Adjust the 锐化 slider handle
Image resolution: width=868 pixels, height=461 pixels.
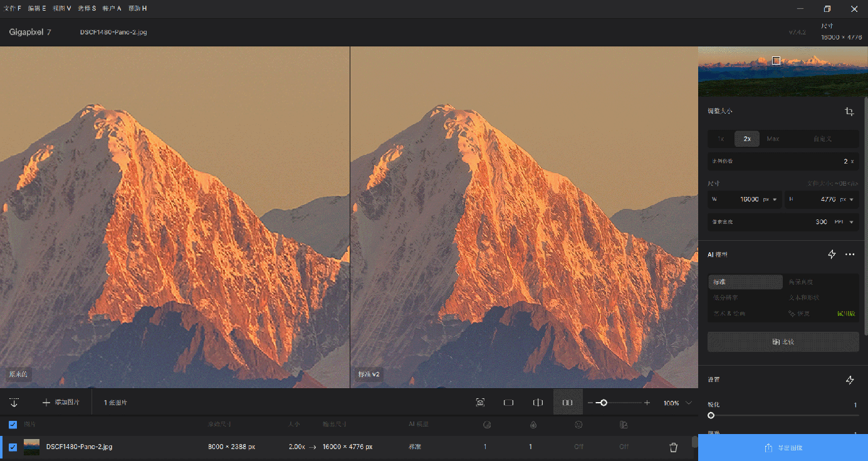tap(711, 415)
